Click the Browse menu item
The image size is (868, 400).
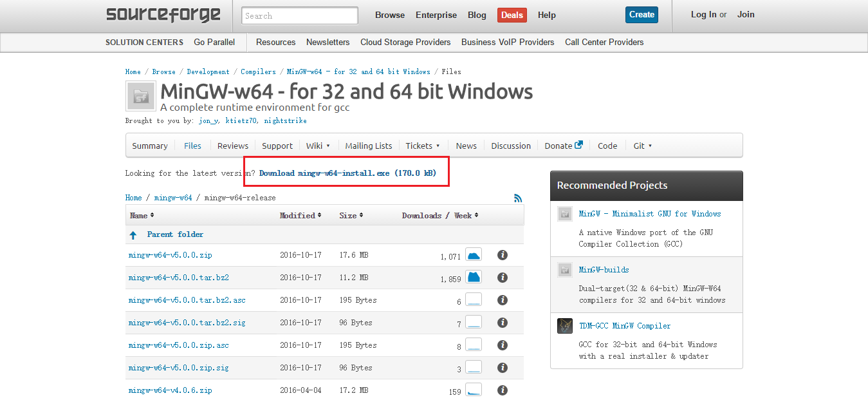(x=390, y=15)
